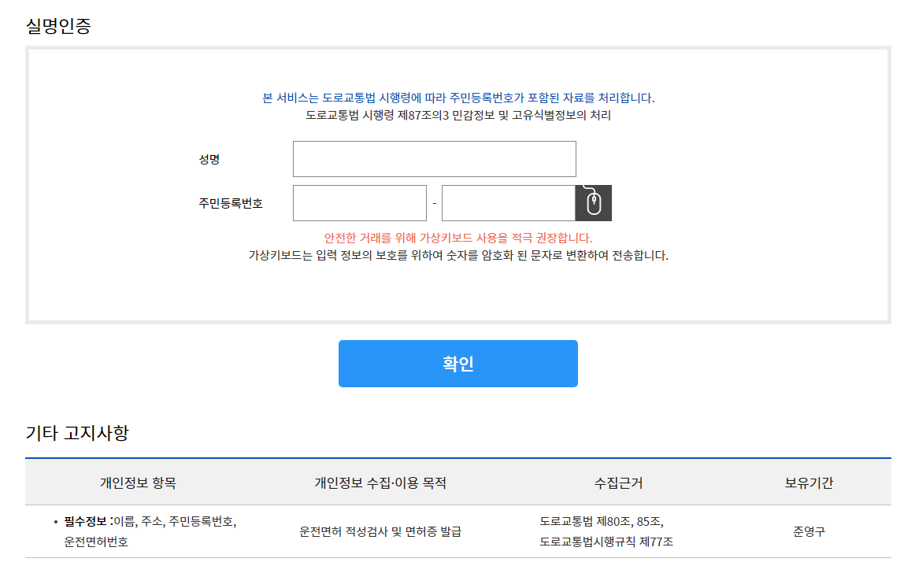Click the 도로교통법 제80조, 85조 cell
Screen dimensions: 915x588
pos(606,531)
